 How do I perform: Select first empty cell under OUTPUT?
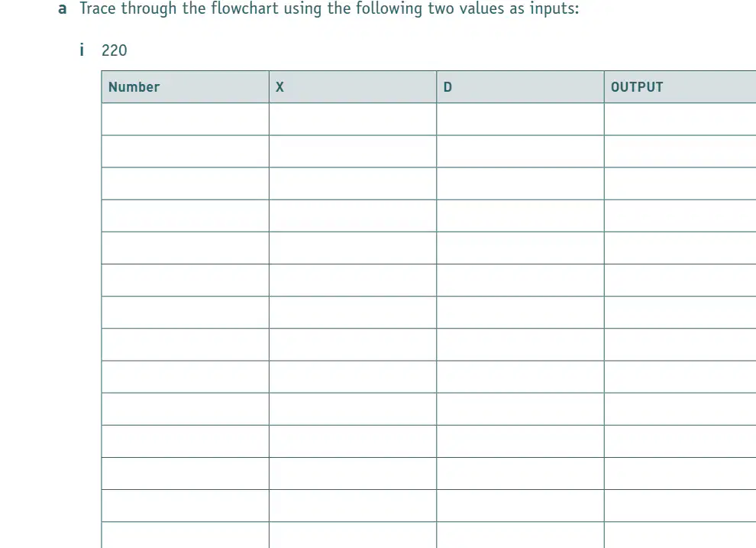680,119
